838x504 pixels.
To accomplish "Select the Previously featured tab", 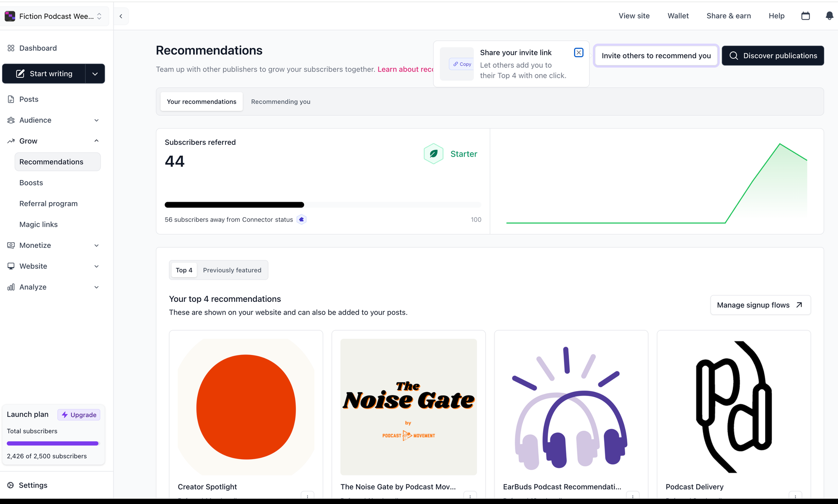I will [x=232, y=270].
